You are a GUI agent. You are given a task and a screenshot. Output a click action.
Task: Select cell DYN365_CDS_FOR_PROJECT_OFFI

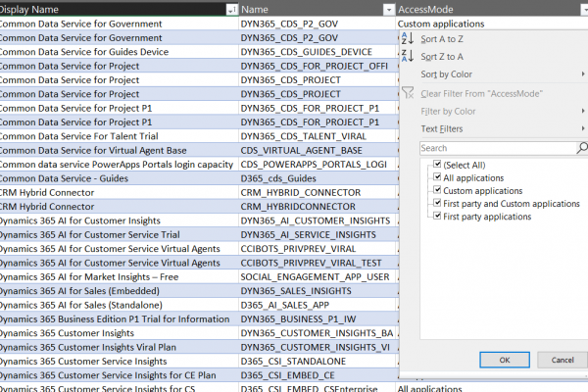317,66
